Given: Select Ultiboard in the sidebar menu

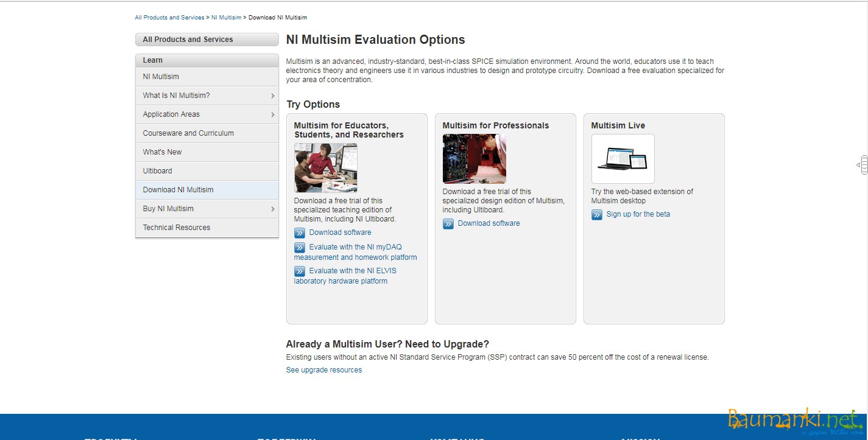Looking at the screenshot, I should (x=207, y=171).
